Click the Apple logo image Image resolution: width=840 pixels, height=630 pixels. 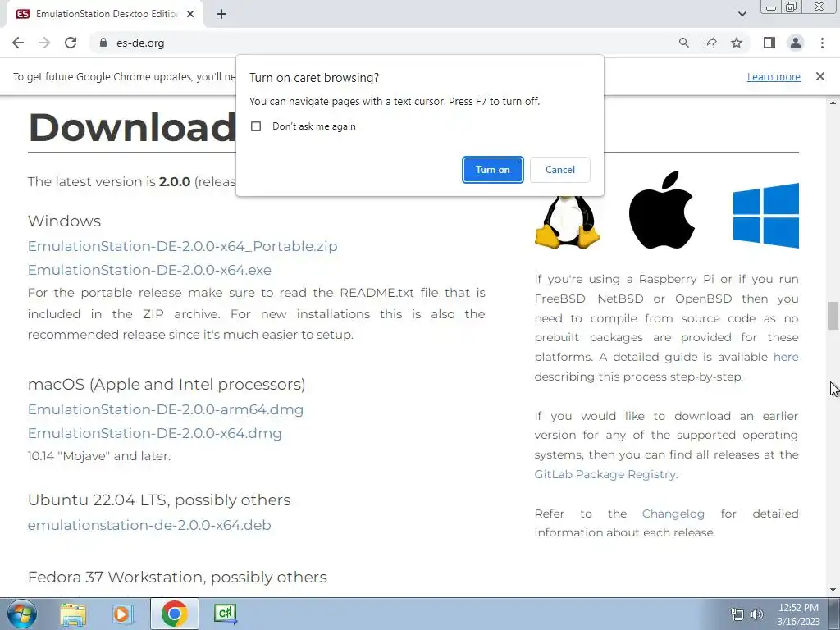click(662, 210)
